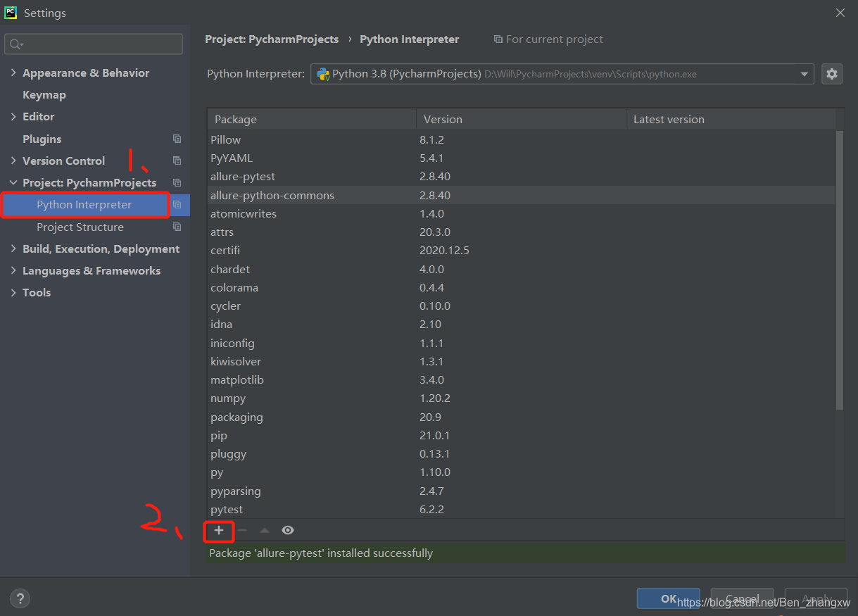Screen dimensions: 858x616
Task: Focus the settings search field
Action: [94, 44]
